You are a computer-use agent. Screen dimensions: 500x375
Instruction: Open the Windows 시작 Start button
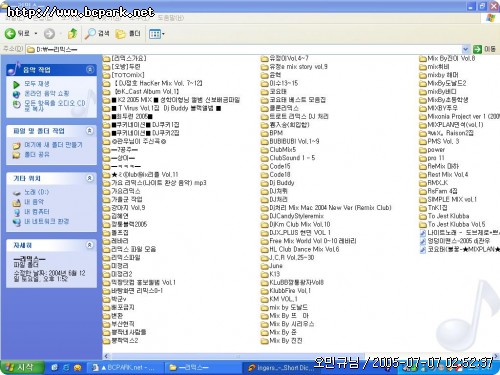[x=21, y=368]
